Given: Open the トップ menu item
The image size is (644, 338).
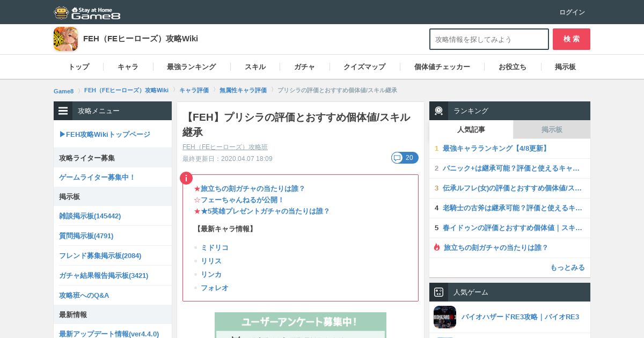Looking at the screenshot, I should coord(79,67).
